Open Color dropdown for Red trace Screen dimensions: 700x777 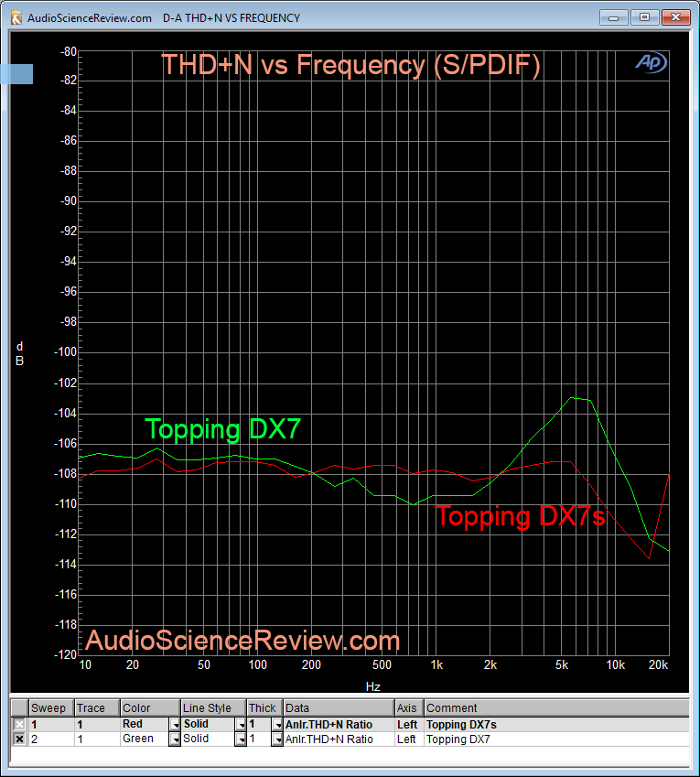(x=175, y=725)
